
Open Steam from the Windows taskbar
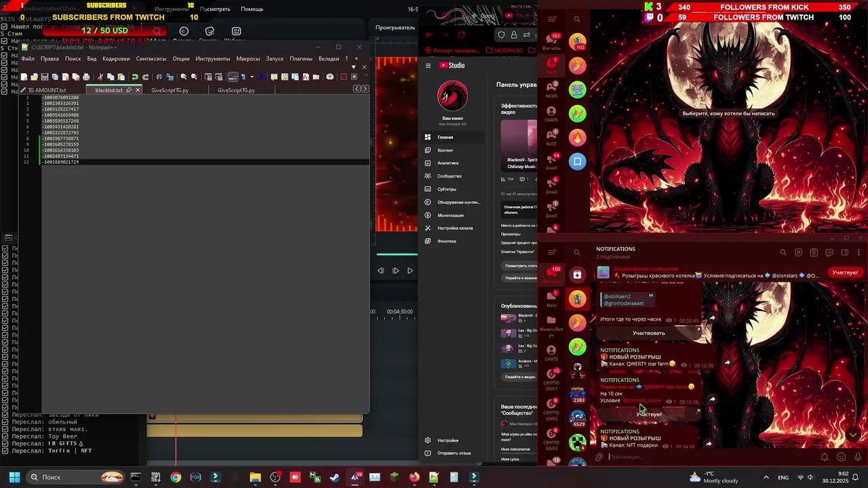(x=334, y=477)
